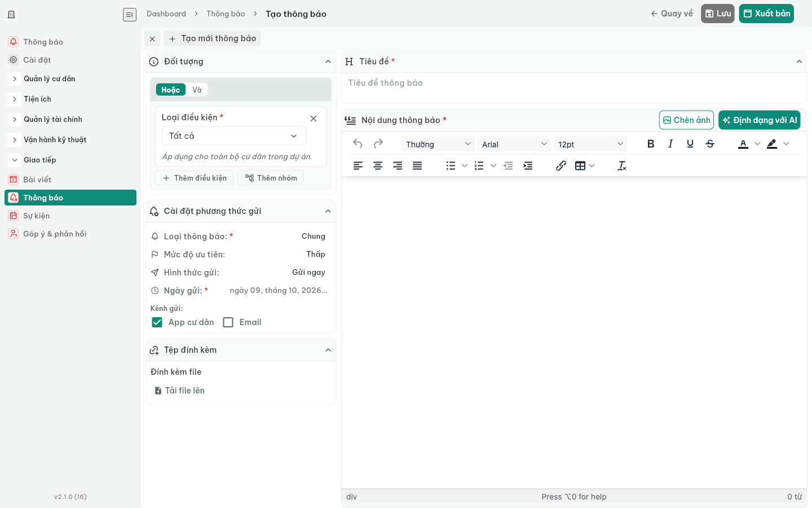Apply italic formatting
The width and height of the screenshot is (812, 508).
[x=670, y=144]
